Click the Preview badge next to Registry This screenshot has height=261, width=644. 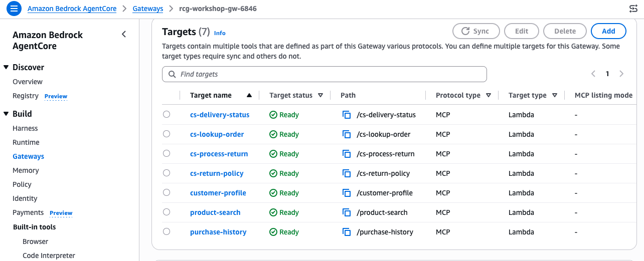[x=56, y=96]
